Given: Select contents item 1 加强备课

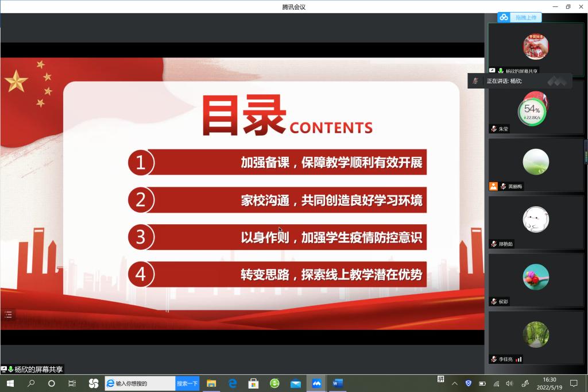Looking at the screenshot, I should tap(277, 163).
